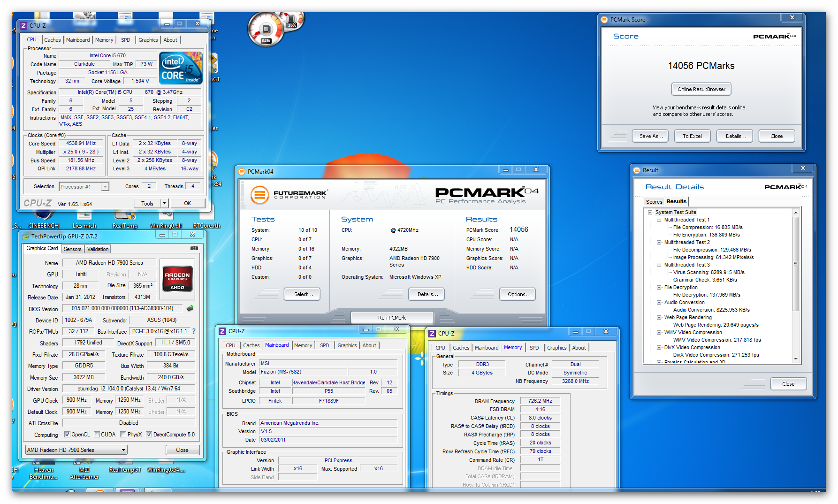Open the CINEBENCH desktop icon
This screenshot has width=838, height=504.
44,219
